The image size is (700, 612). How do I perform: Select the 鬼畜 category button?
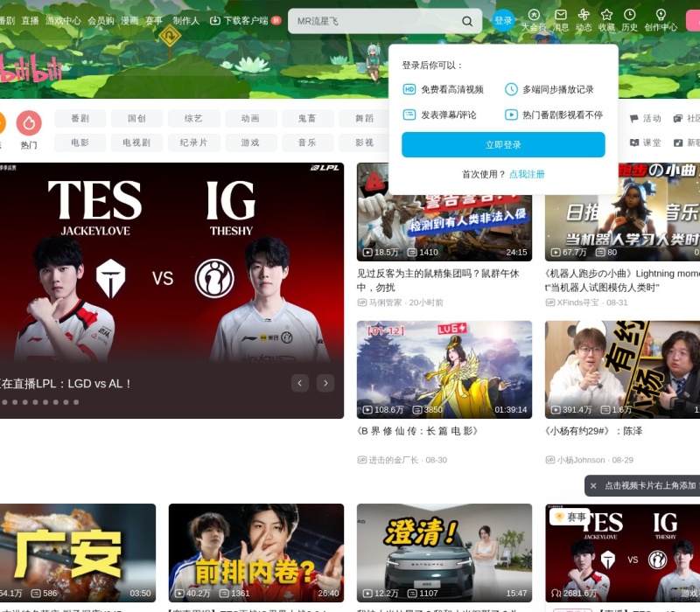(x=307, y=118)
